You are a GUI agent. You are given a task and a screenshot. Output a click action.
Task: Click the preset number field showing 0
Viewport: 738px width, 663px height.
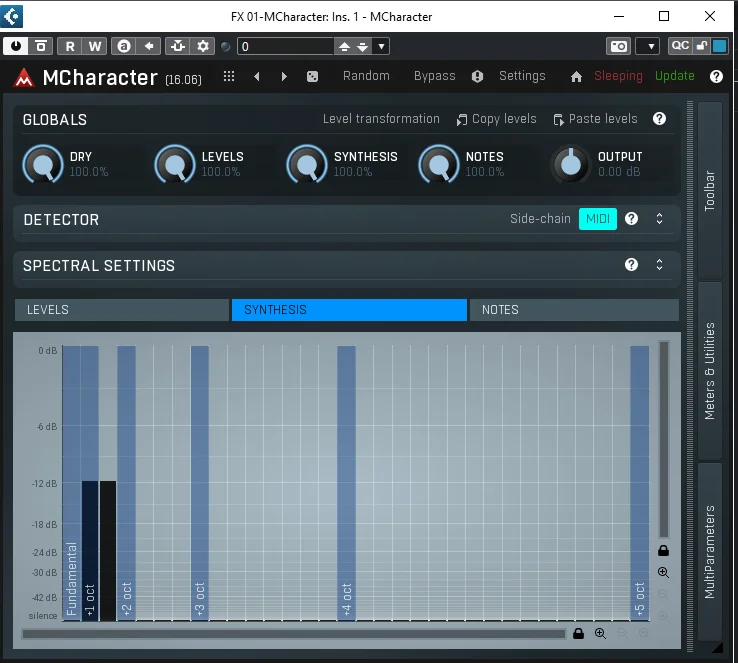pyautogui.click(x=285, y=46)
